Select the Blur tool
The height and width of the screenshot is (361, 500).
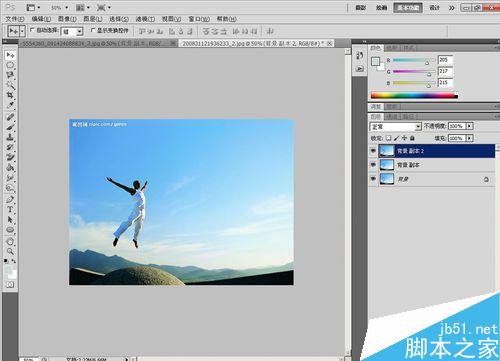coord(10,178)
